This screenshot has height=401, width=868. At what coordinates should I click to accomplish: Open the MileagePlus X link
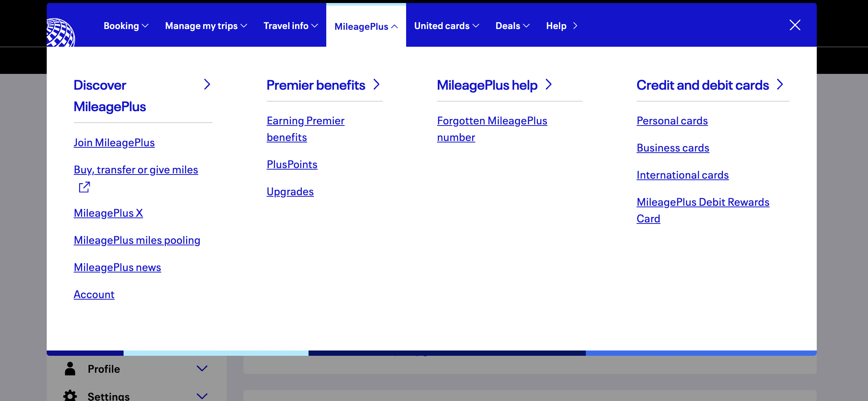coord(108,213)
